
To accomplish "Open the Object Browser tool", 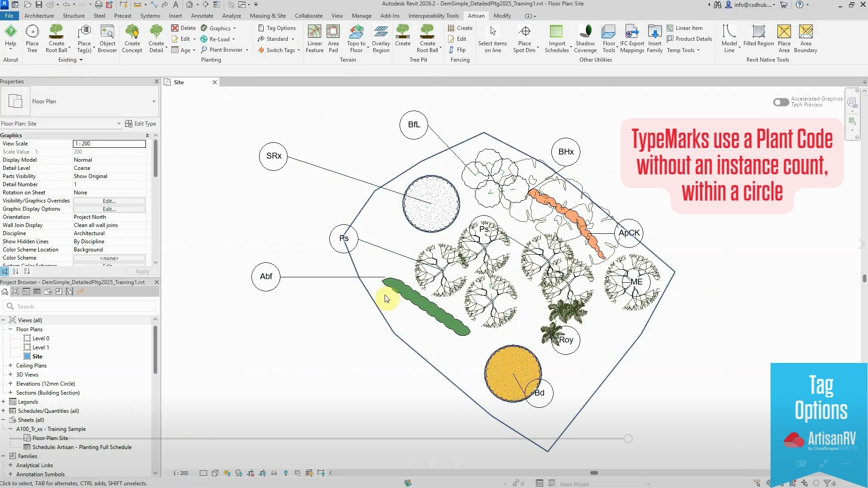I will click(107, 33).
